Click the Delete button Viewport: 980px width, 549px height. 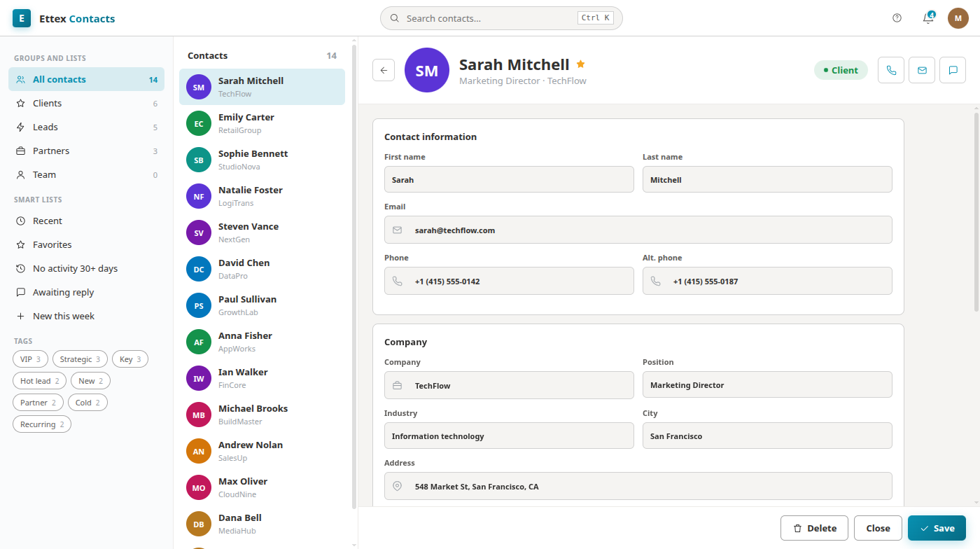click(814, 528)
